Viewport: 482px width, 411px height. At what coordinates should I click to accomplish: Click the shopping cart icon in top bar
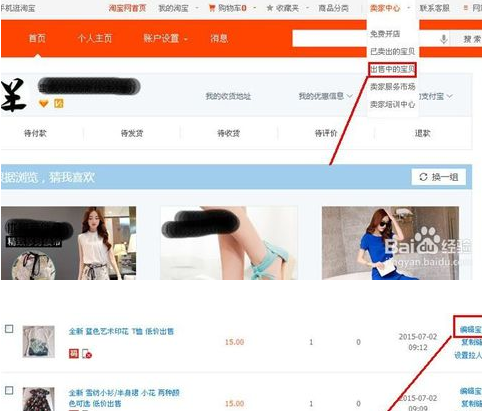click(x=212, y=8)
